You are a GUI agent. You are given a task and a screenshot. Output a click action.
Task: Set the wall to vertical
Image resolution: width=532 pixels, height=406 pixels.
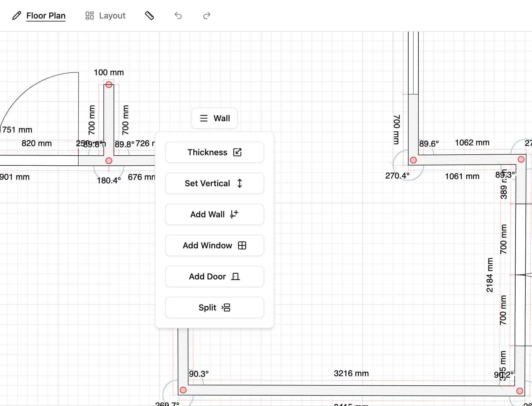215,183
